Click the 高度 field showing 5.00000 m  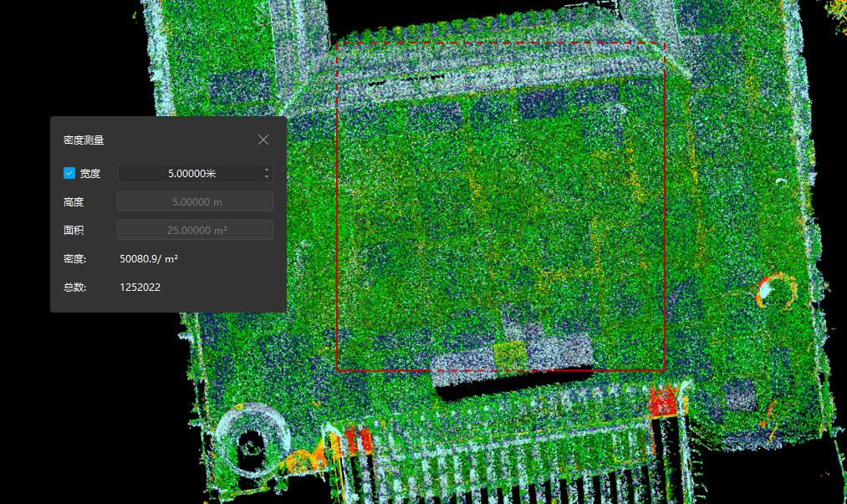pyautogui.click(x=195, y=202)
